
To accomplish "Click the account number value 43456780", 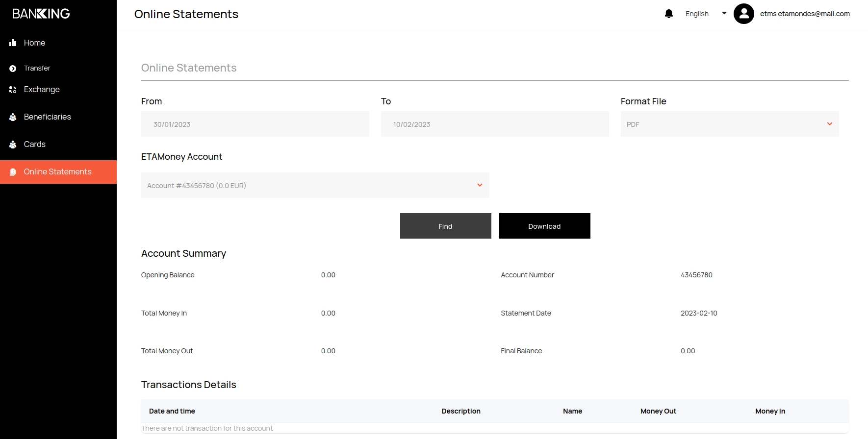I will click(696, 275).
